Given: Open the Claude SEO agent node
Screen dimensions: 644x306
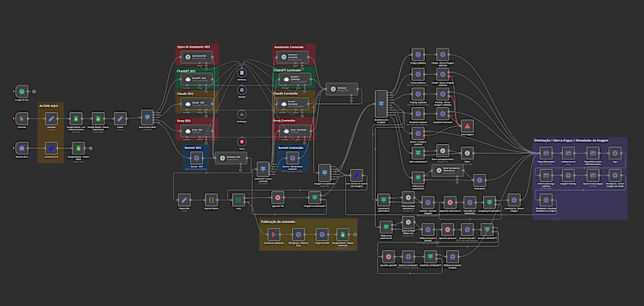Looking at the screenshot, I should [x=196, y=104].
